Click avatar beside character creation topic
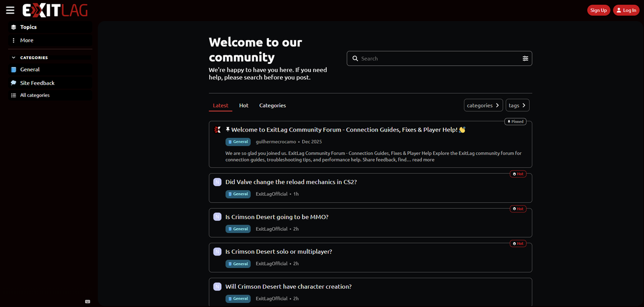This screenshot has width=644, height=307. (217, 287)
